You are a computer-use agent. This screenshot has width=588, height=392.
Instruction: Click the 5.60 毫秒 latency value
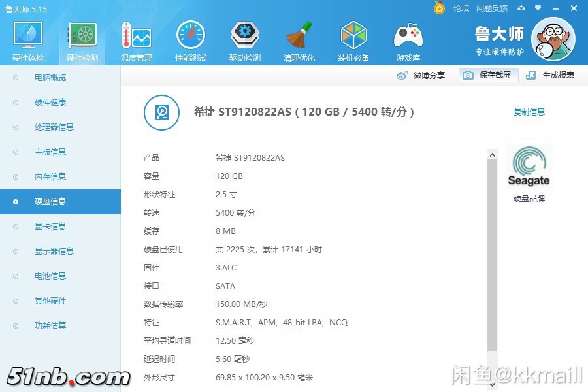(233, 359)
